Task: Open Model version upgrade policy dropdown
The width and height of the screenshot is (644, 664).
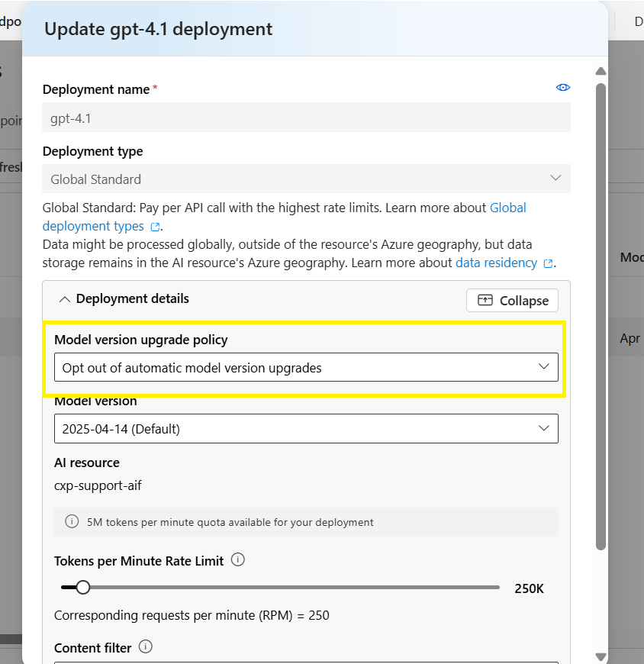Action: 306,367
